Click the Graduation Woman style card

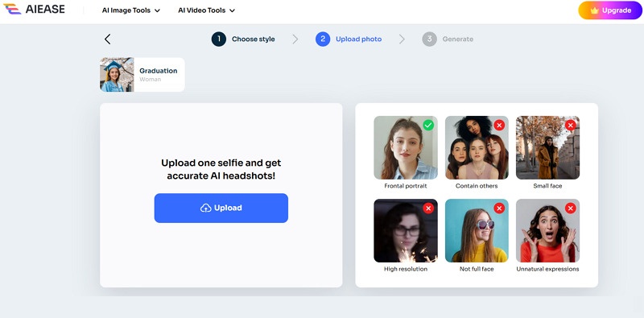tap(142, 74)
